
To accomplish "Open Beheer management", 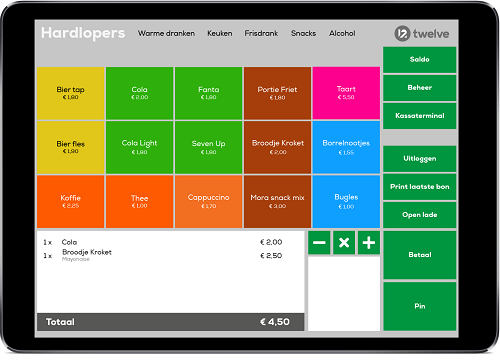I will tap(420, 88).
